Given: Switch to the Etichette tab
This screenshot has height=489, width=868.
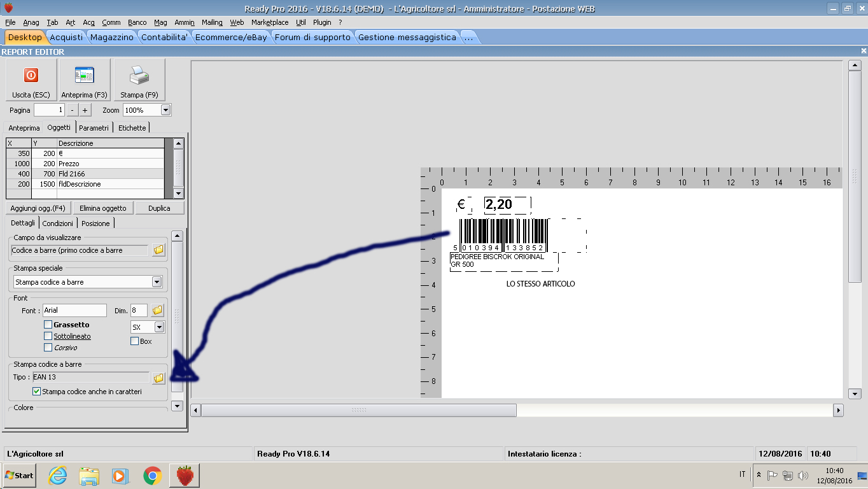Looking at the screenshot, I should coord(132,128).
